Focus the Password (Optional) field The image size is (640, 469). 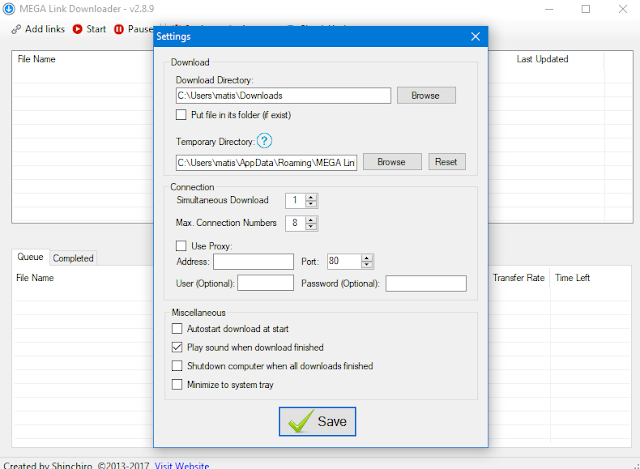point(426,283)
